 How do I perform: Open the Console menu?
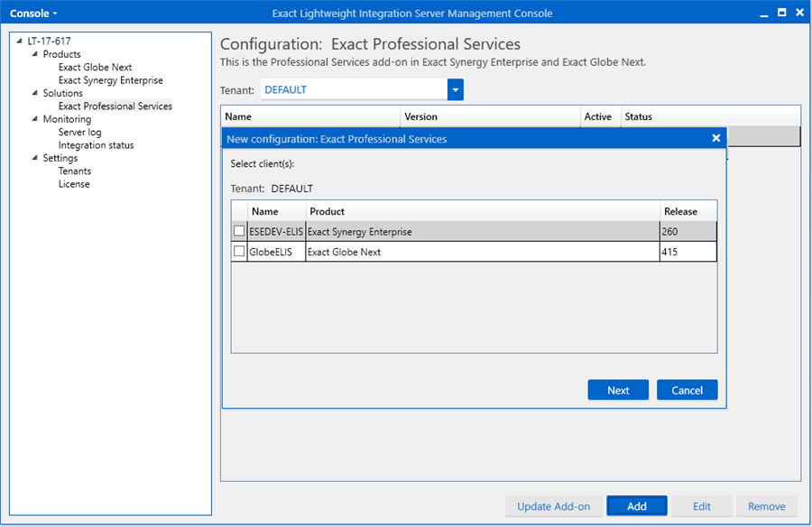[x=33, y=14]
